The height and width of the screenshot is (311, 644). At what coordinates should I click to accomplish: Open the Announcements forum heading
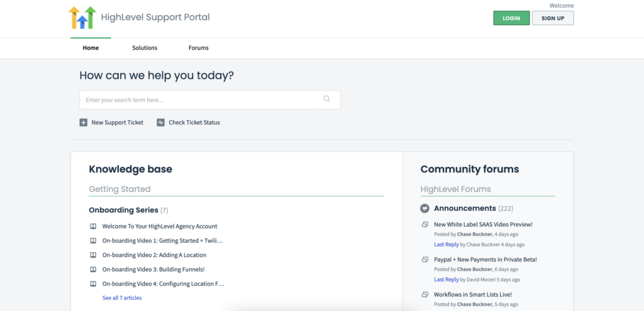(x=465, y=208)
